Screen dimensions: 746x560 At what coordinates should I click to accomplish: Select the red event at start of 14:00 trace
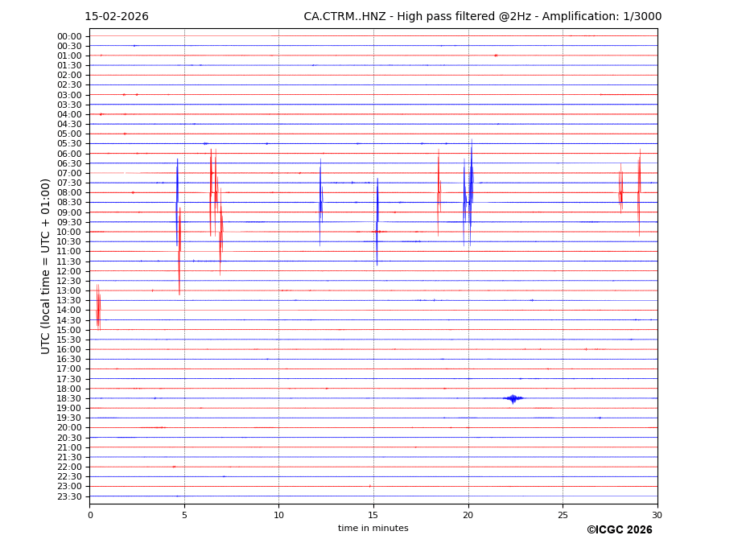tap(98, 309)
